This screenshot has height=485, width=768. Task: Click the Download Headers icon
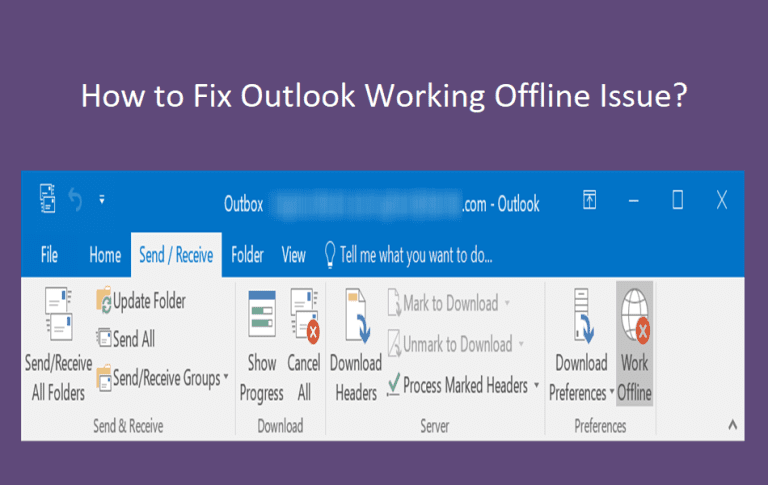(357, 316)
